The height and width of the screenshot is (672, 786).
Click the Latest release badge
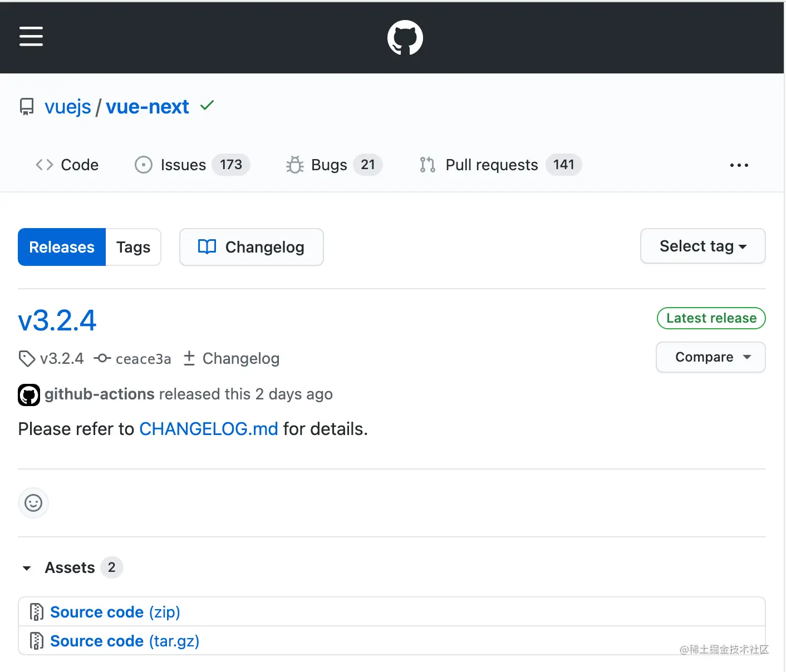coord(711,318)
